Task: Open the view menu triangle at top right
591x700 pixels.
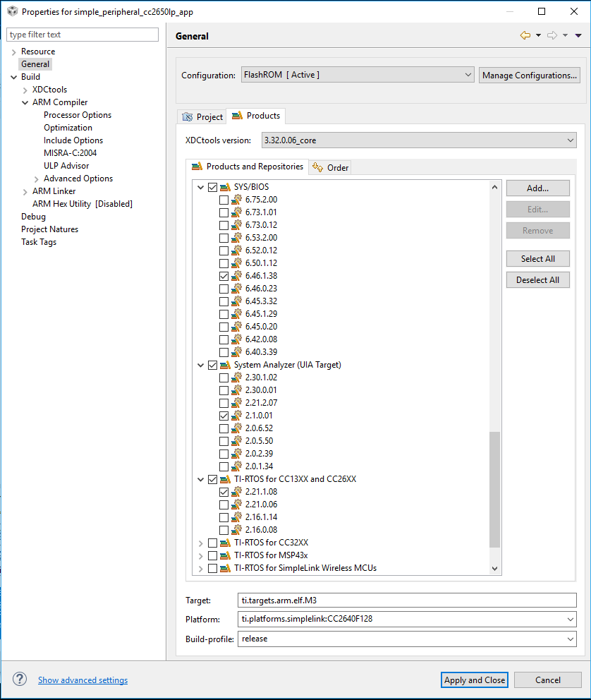Action: tap(578, 35)
